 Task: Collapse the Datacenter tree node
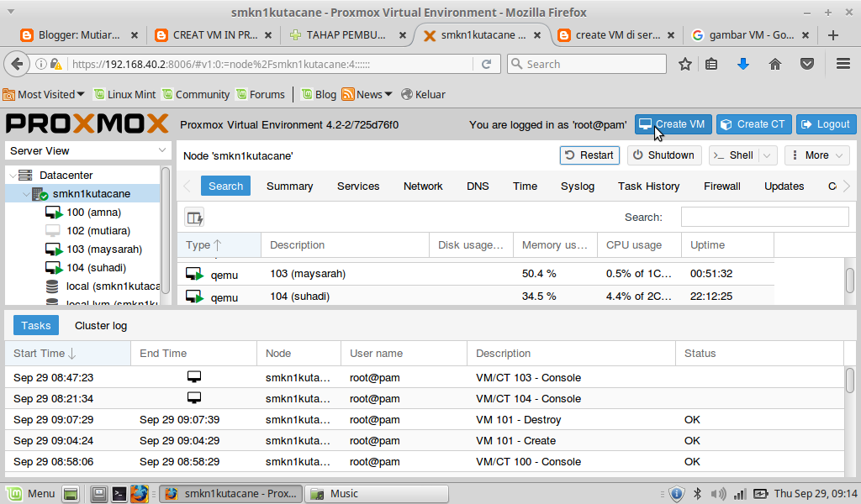[x=13, y=176]
